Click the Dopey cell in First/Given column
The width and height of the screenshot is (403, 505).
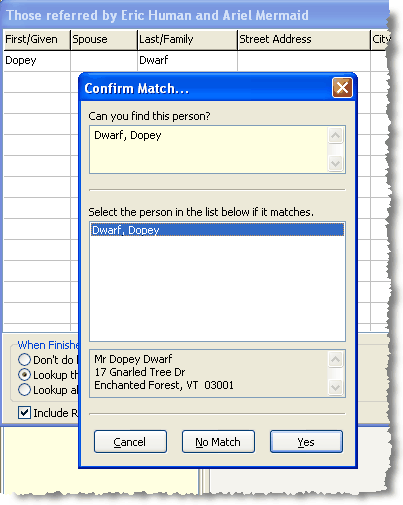click(37, 61)
